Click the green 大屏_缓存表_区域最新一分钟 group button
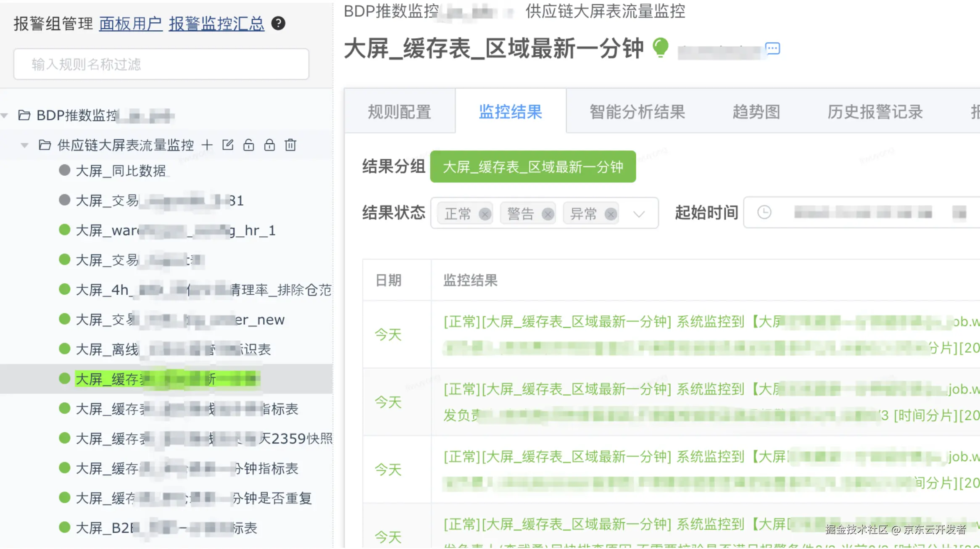Viewport: 980px width, 549px height. click(x=532, y=167)
